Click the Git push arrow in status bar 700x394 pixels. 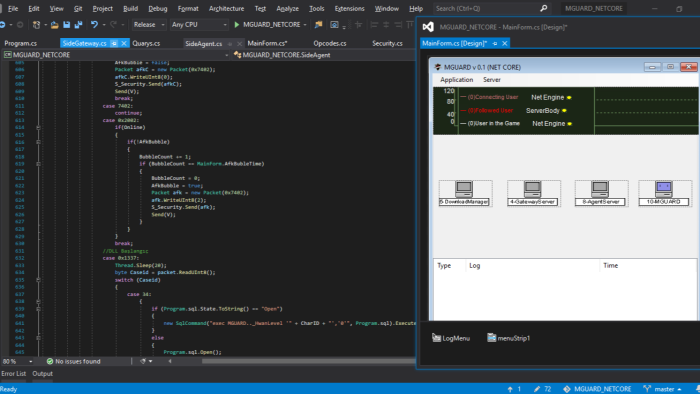tap(510, 389)
